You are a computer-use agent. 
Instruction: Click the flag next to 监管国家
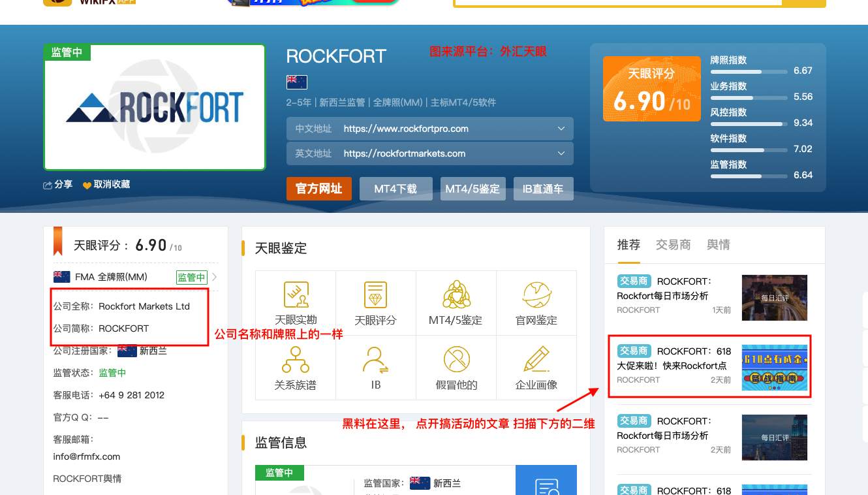420,483
